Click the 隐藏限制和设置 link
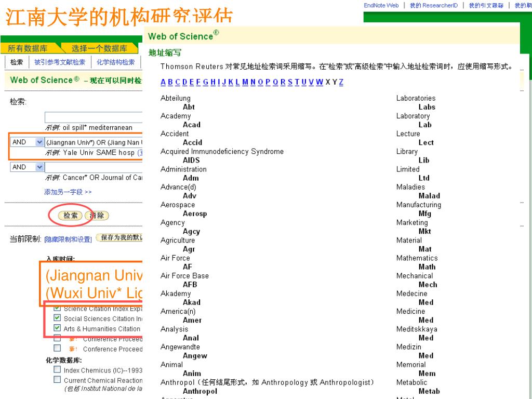The width and height of the screenshot is (532, 399). pyautogui.click(x=68, y=240)
